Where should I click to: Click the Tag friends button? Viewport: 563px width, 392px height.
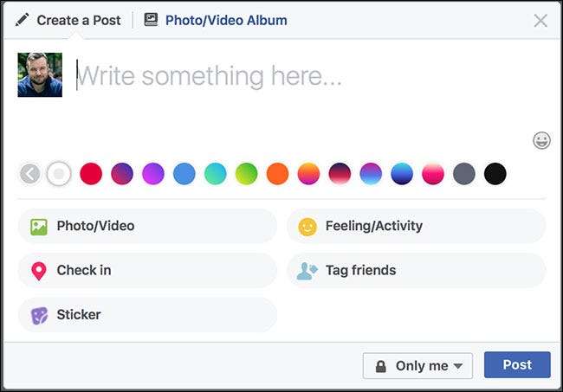click(x=416, y=271)
